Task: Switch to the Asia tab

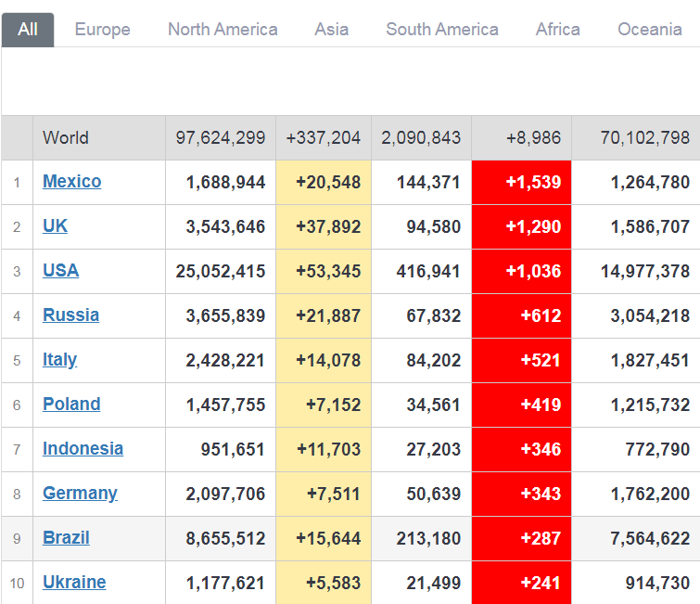Action: 331,30
